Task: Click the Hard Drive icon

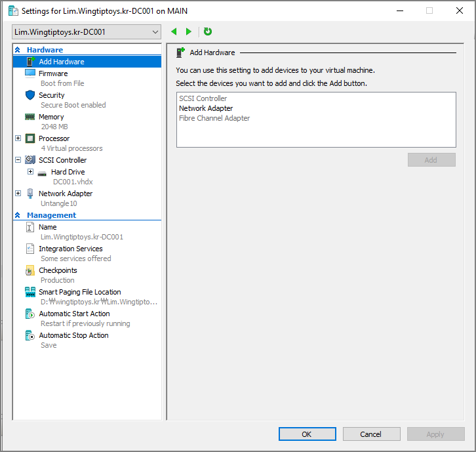Action: 42,174
